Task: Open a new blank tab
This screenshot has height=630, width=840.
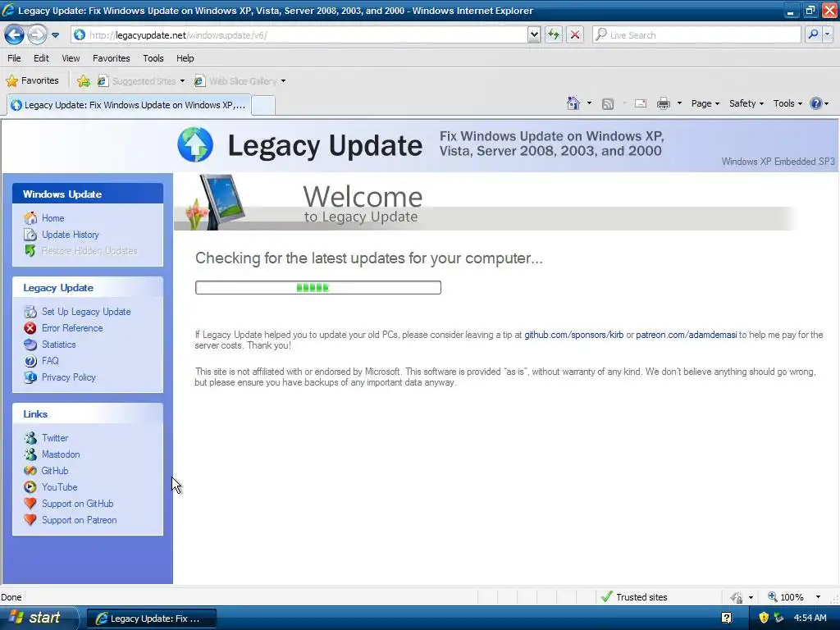Action: [263, 106]
